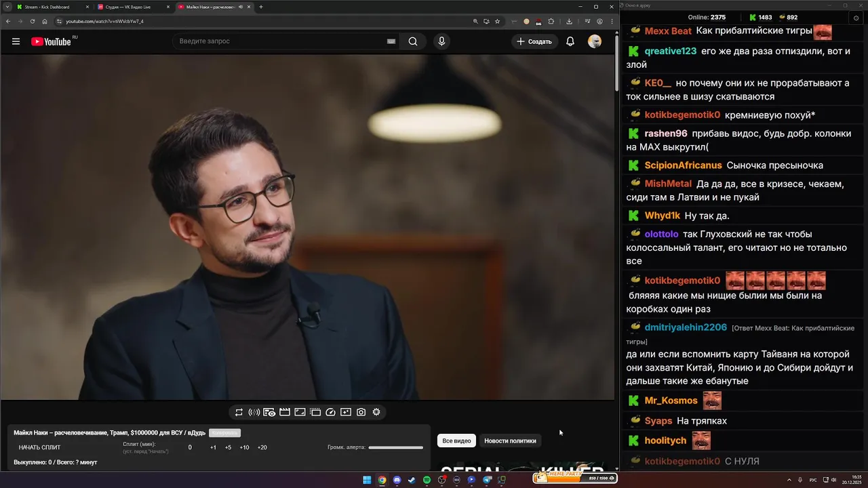
Task: Take a screenshot with the camera icon
Action: pos(361,412)
